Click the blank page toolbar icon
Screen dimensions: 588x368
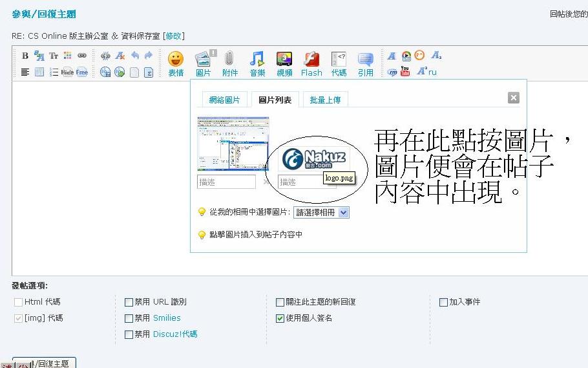pos(134,72)
